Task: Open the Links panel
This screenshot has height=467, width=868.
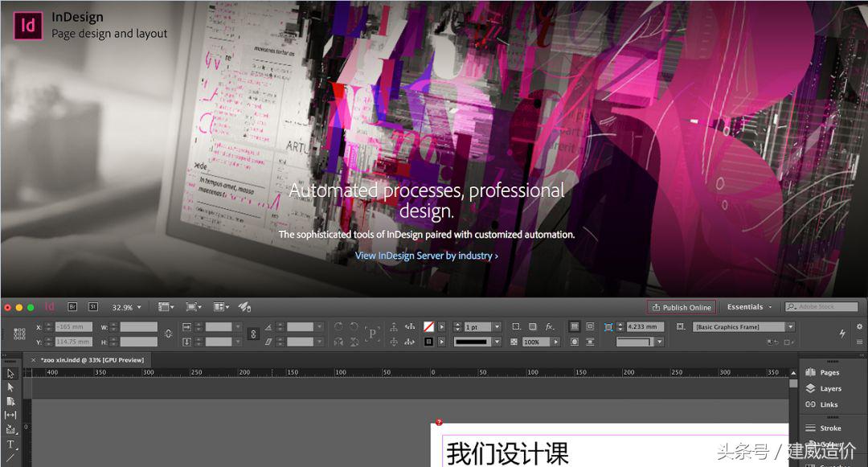Action: click(x=830, y=404)
